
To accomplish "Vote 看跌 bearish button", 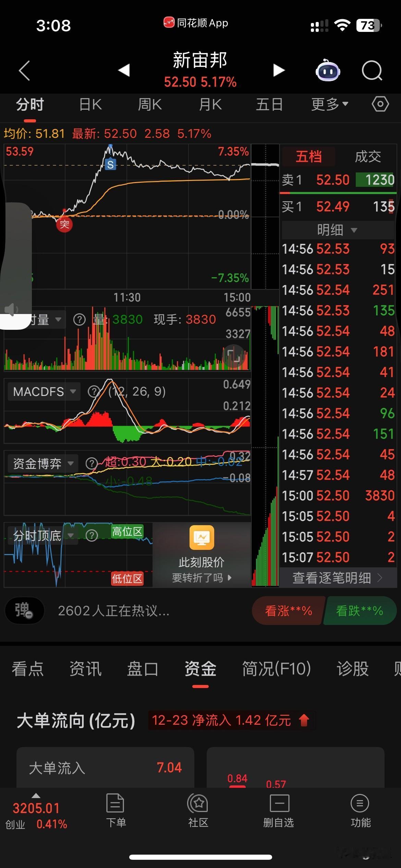I will (360, 611).
